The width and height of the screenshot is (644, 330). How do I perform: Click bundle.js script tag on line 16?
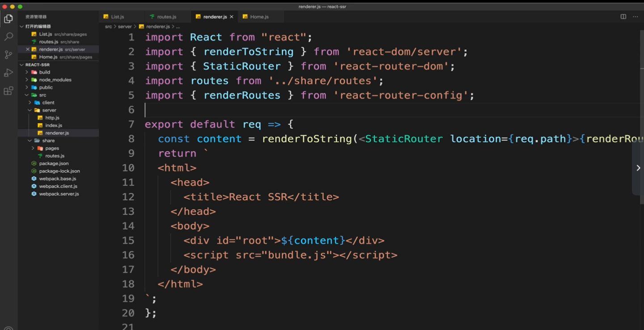coord(290,255)
